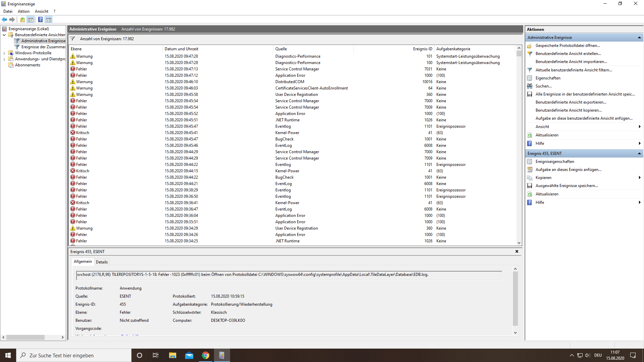
Task: Click the blue Back arrow in toolbar
Action: tap(4, 19)
